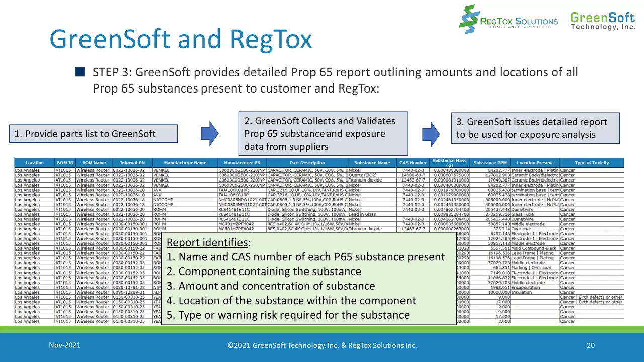The height and width of the screenshot is (362, 644).
Task: Click the 'Type of Toxicity' column header
Action: (592, 163)
